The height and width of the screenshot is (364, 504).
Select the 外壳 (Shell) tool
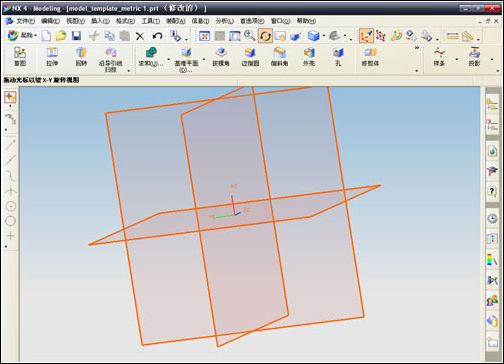coord(309,57)
